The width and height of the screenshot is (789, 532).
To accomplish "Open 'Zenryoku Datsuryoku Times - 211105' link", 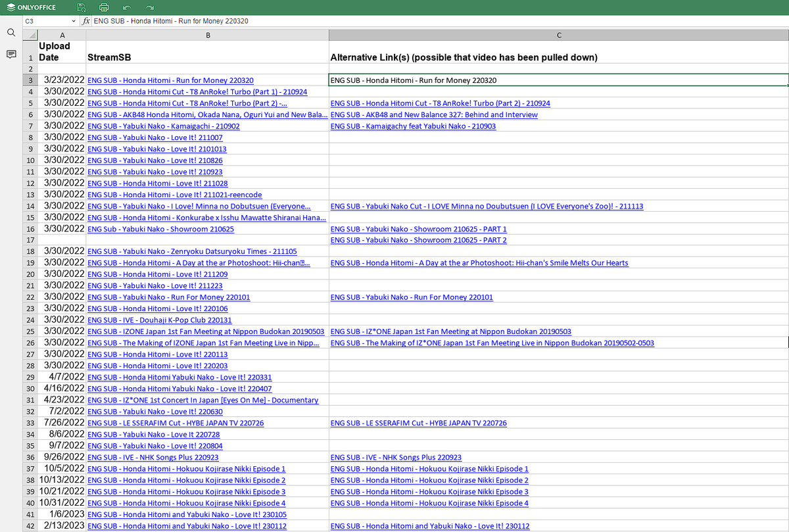I will coord(192,252).
